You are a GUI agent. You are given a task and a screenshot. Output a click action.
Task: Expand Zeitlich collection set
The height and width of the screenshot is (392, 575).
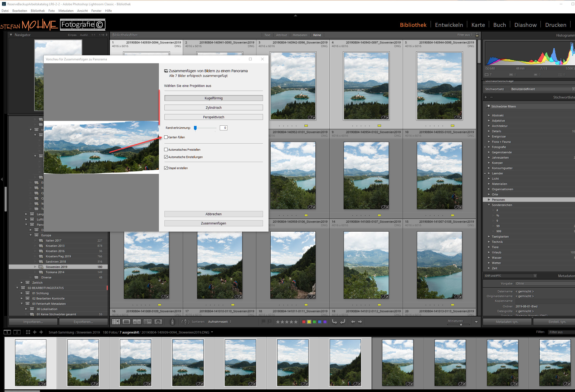[22, 283]
